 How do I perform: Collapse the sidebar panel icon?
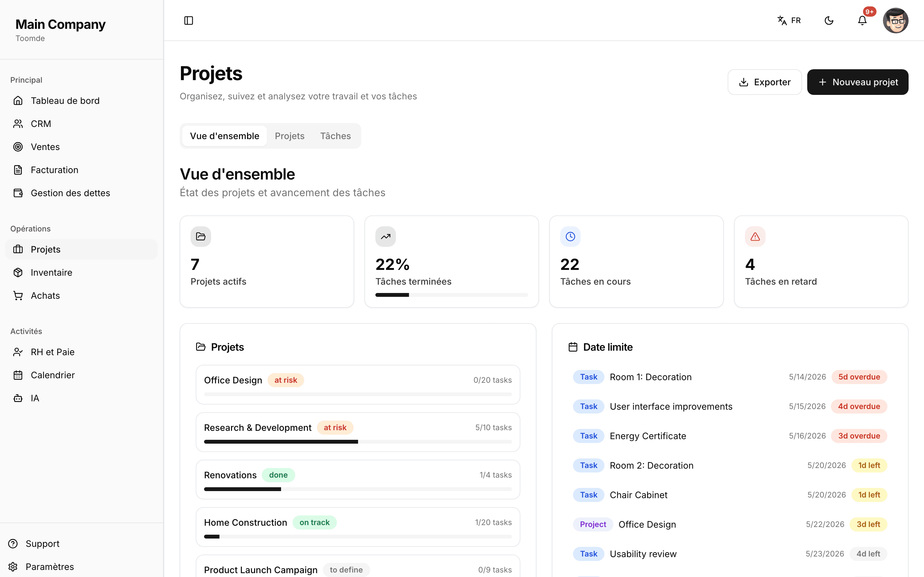tap(189, 21)
